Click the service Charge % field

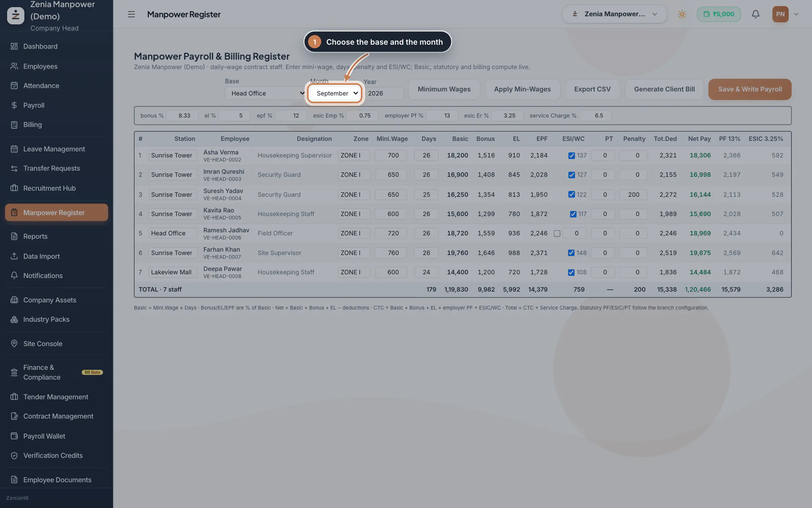click(595, 115)
